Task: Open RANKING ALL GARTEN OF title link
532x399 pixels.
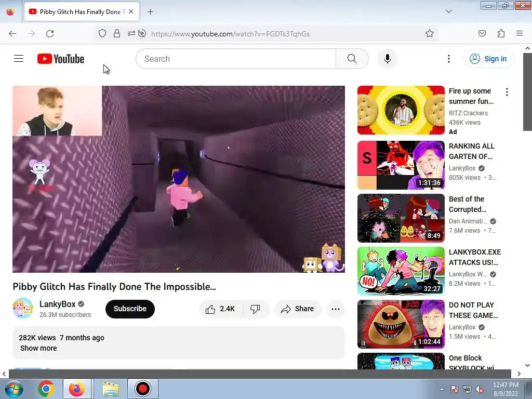Action: [472, 151]
